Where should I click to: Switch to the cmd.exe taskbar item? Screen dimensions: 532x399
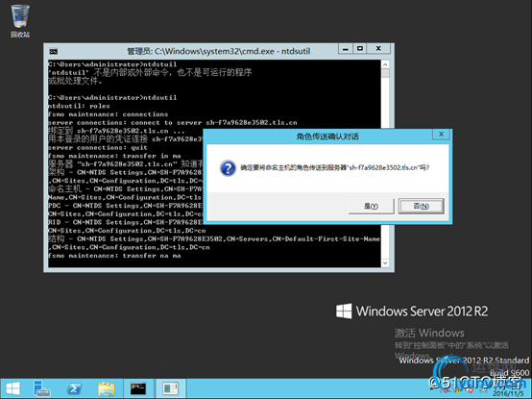click(x=138, y=388)
